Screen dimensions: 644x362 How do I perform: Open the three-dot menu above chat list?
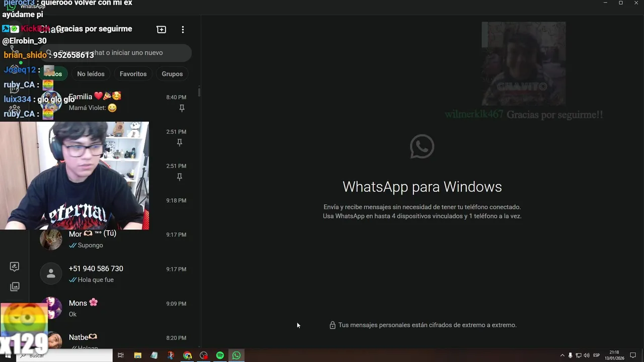(183, 30)
